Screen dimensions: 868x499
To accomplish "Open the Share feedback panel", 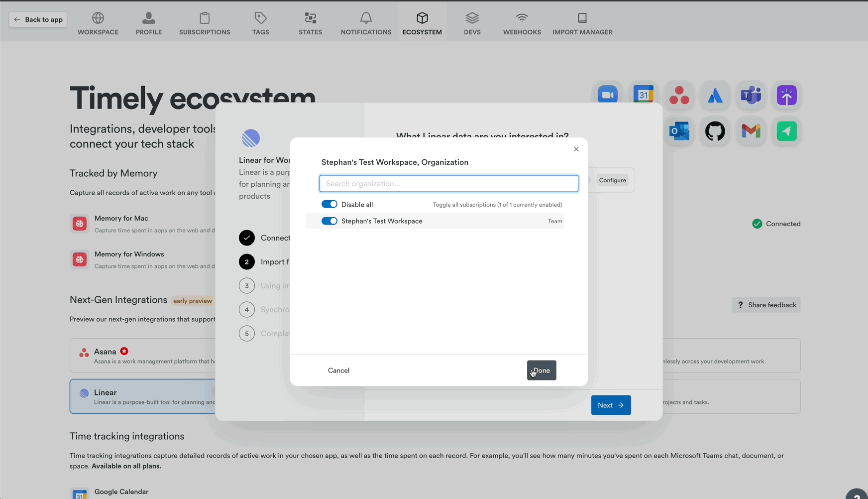I will [x=766, y=304].
